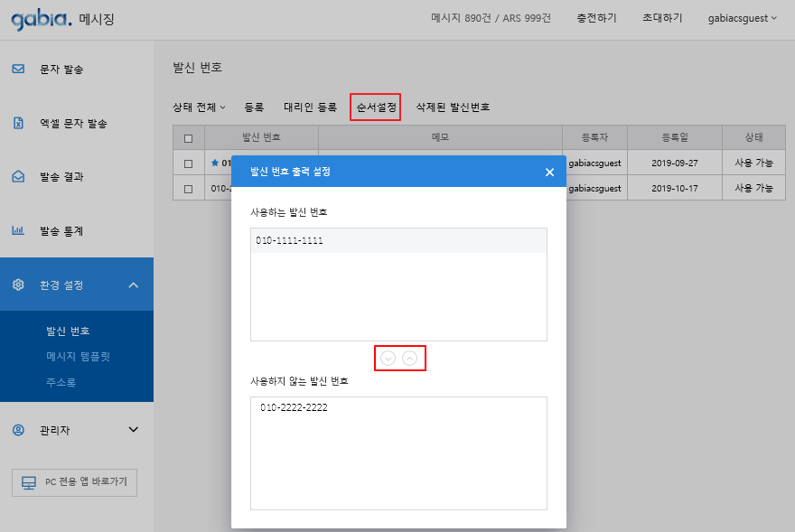795x532 pixels.
Task: Move number up with circled up arrow
Action: click(x=410, y=358)
